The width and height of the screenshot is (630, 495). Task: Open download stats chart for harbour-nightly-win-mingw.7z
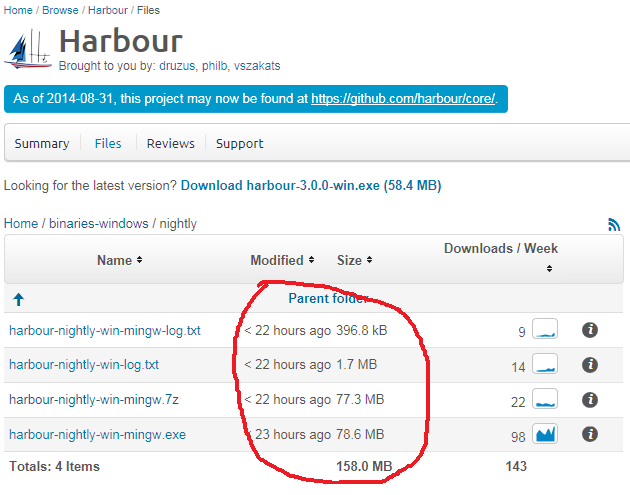pyautogui.click(x=545, y=399)
